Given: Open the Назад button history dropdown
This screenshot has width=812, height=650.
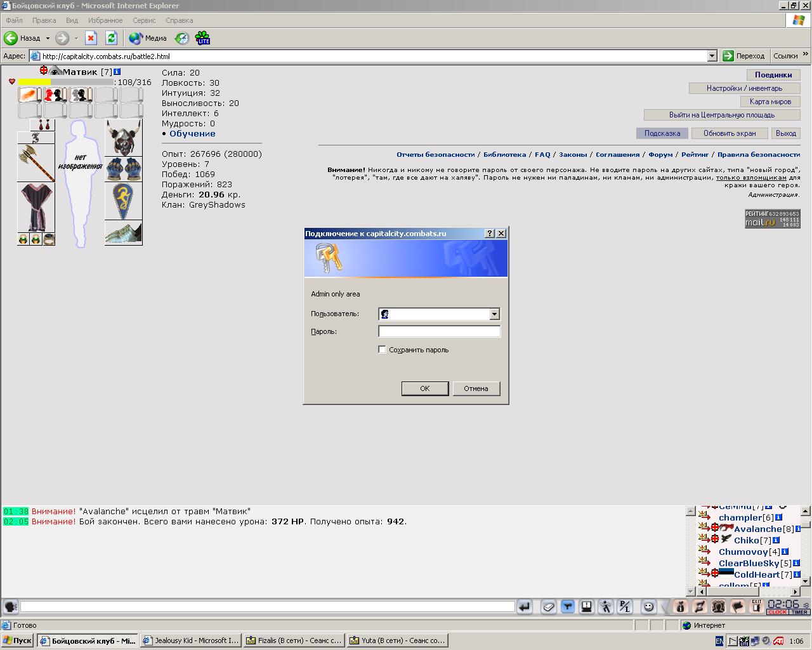Looking at the screenshot, I should tap(48, 38).
